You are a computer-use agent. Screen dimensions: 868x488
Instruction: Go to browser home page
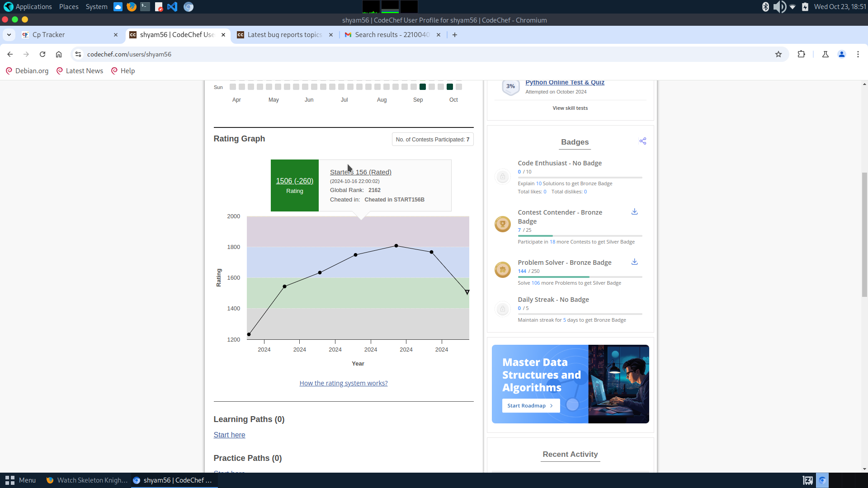[x=59, y=54]
